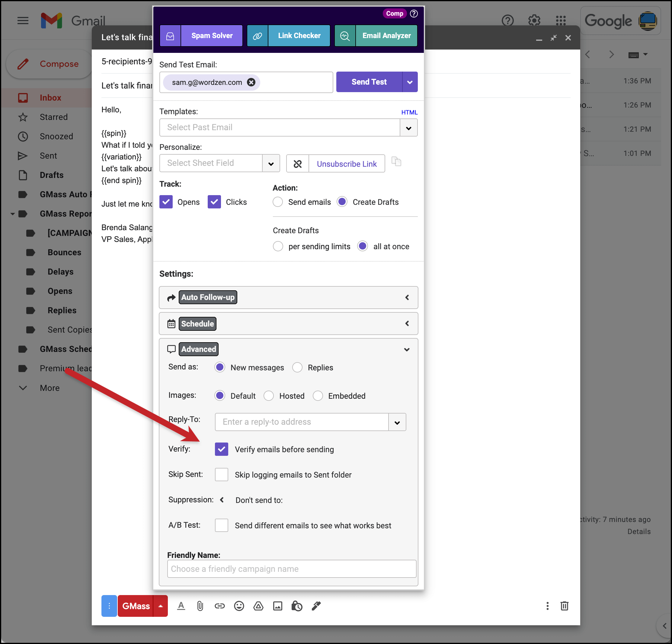Open text formatting options icon
The image size is (672, 644).
pyautogui.click(x=181, y=606)
